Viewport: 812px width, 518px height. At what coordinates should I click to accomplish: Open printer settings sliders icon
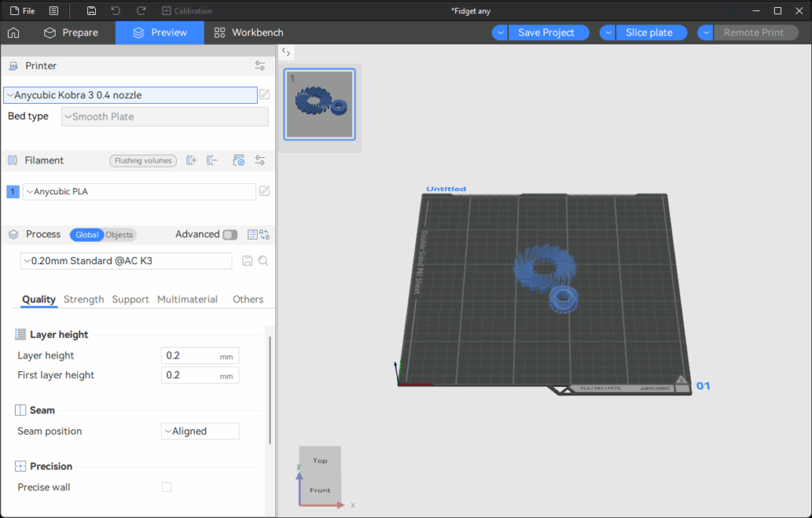[x=260, y=66]
